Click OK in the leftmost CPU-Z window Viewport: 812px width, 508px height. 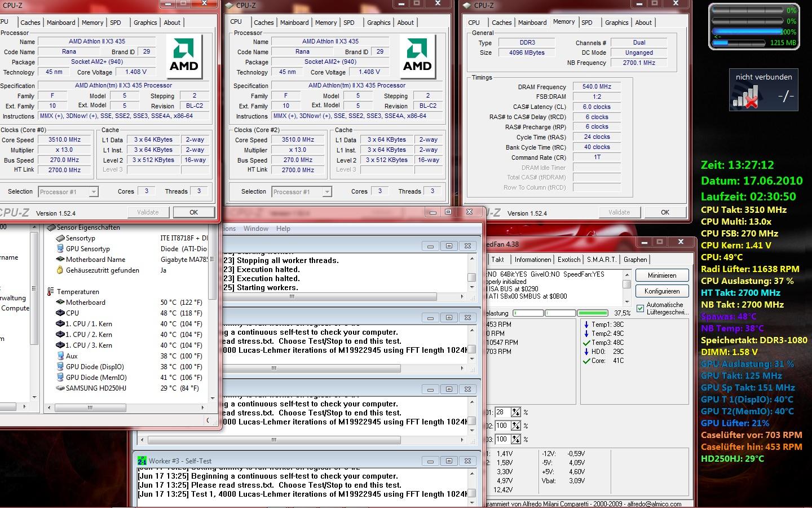(193, 212)
